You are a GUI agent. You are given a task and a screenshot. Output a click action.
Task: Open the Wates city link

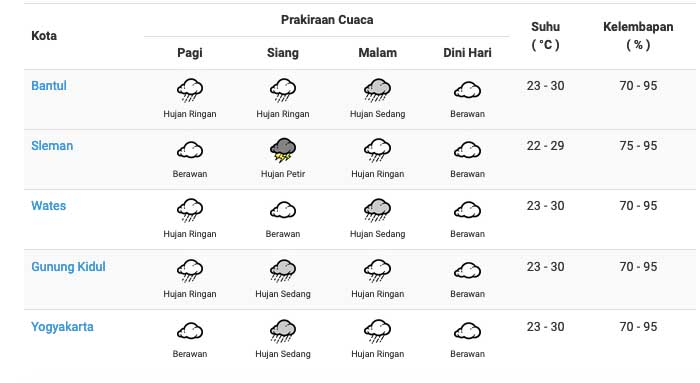coord(48,206)
